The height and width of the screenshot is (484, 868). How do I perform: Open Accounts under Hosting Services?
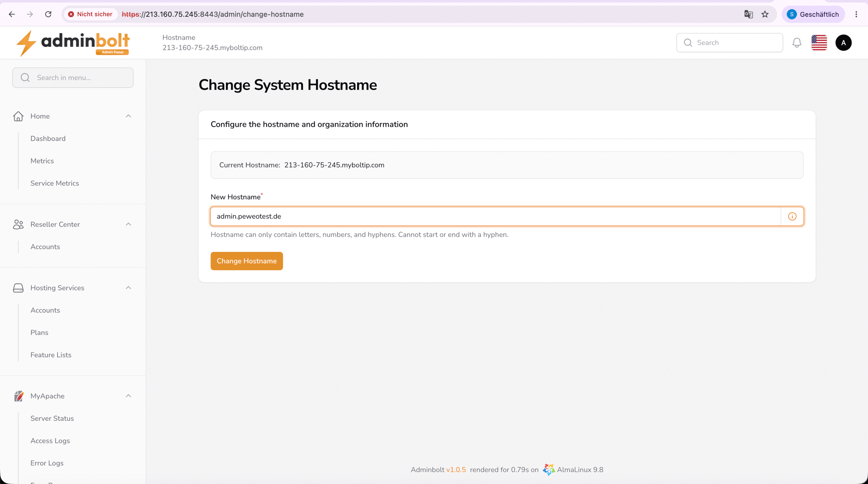click(x=45, y=310)
